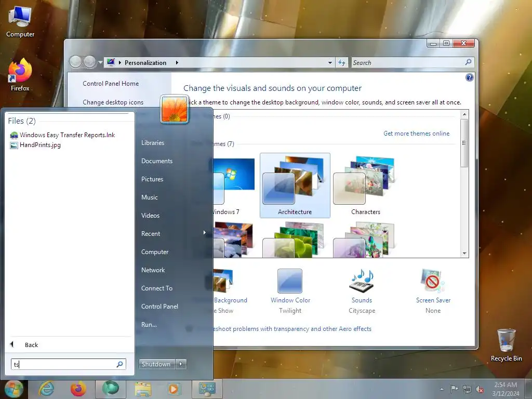Image resolution: width=532 pixels, height=399 pixels.
Task: Click the search magnifier in Start menu
Action: pos(120,364)
